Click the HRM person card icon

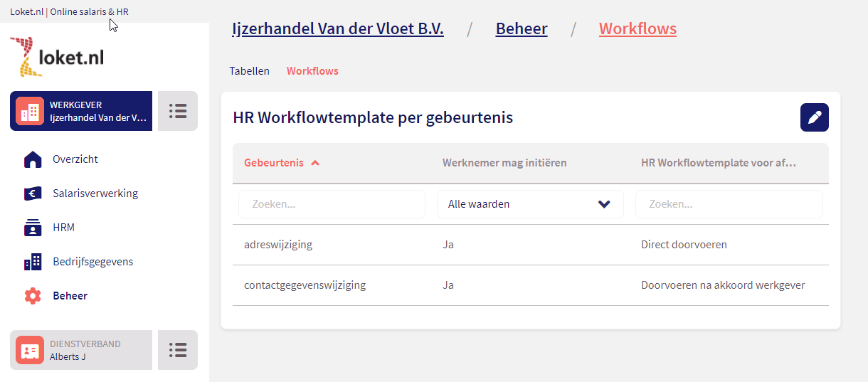33,228
